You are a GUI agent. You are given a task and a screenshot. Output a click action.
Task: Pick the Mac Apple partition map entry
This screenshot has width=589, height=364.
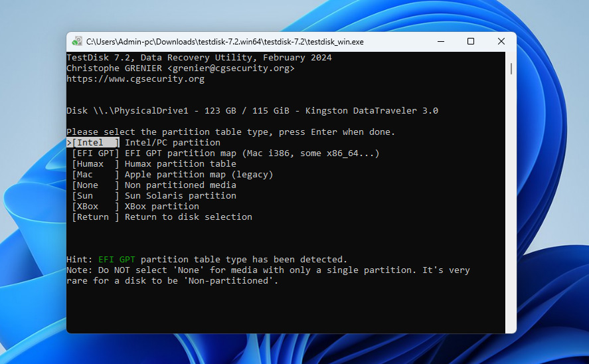96,175
